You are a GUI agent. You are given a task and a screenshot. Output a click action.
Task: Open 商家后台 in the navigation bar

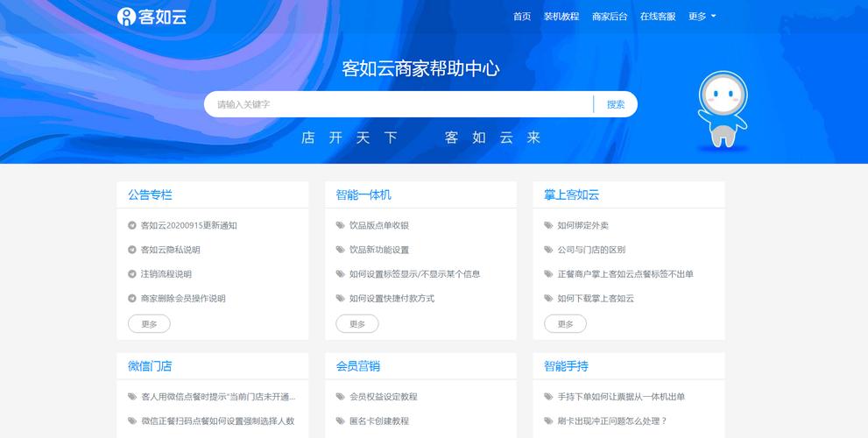pos(610,17)
